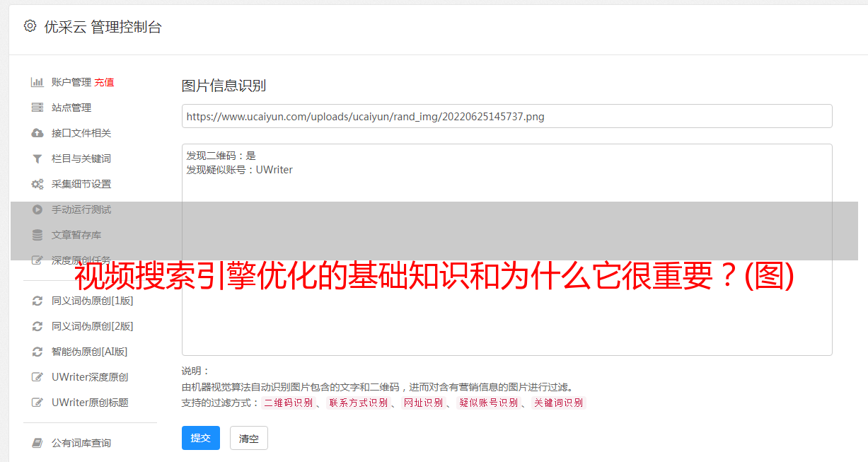Click the refresh icon for 同义词伪原创[1版]
This screenshot has width=868, height=462.
click(x=37, y=301)
